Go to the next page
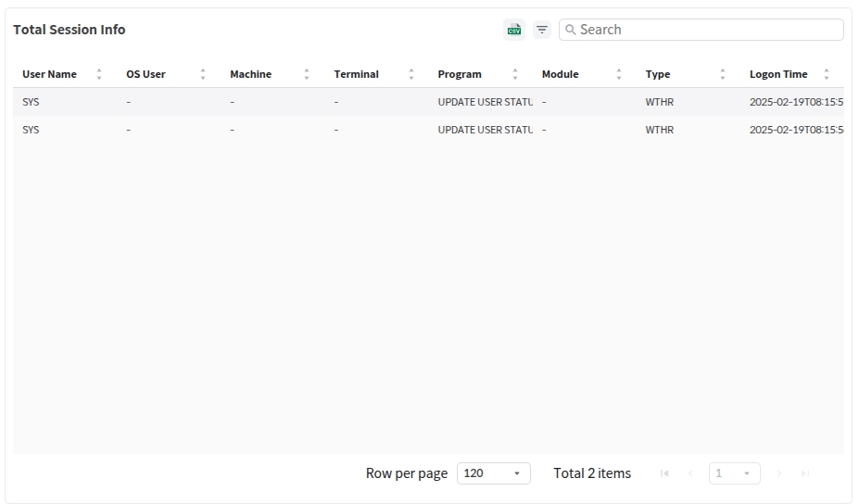Viewport: 859px width, 504px height. [x=779, y=473]
